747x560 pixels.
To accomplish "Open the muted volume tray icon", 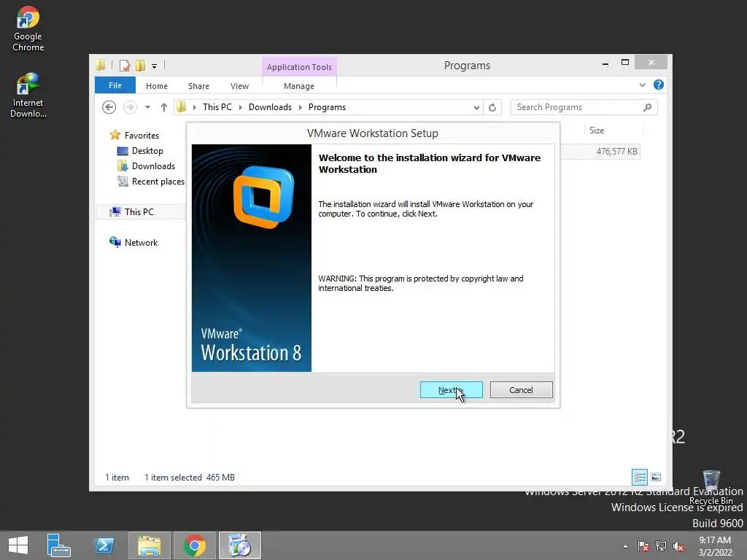I will 678,546.
